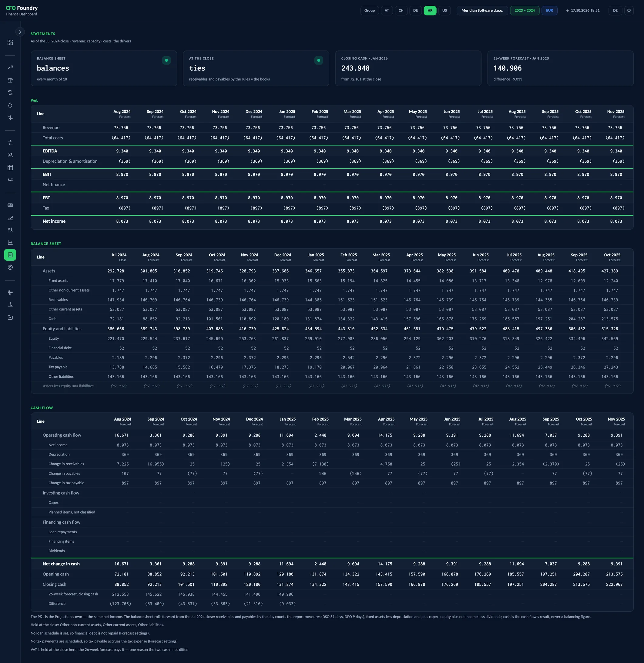This screenshot has width=644, height=663.
Task: Open the Balance Sheet 'balances' card
Action: coord(104,68)
